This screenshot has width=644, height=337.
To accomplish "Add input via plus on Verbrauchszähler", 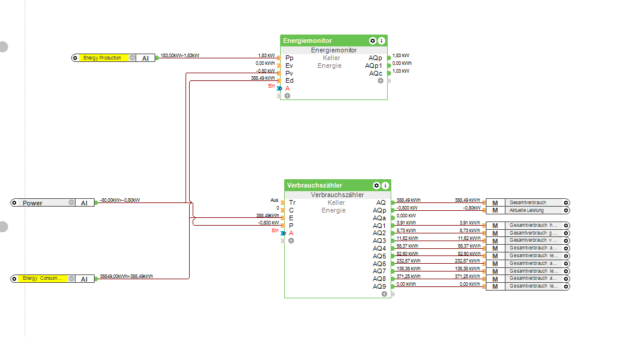I will tap(291, 241).
